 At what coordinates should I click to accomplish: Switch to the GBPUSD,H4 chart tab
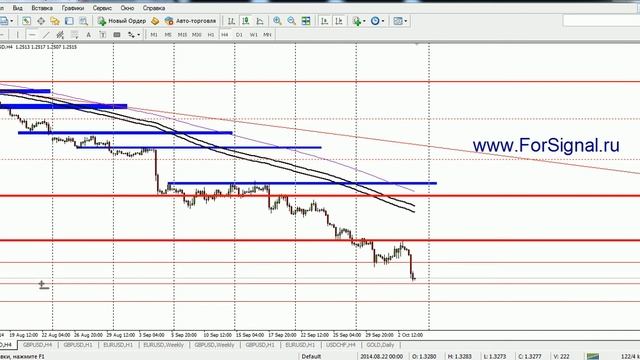[37, 345]
